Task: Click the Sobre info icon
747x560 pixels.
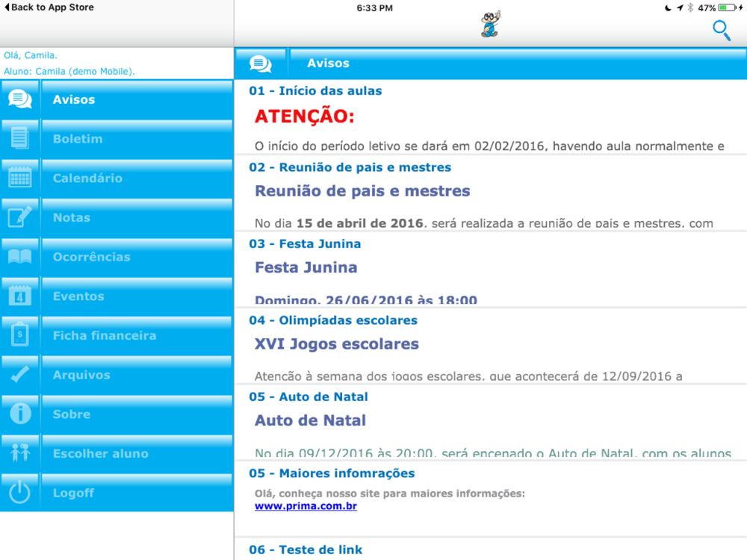Action: [x=20, y=414]
